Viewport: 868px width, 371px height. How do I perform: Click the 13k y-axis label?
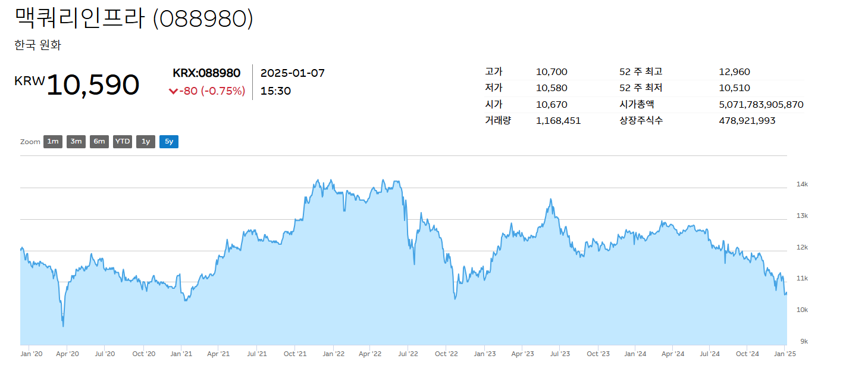pyautogui.click(x=802, y=216)
